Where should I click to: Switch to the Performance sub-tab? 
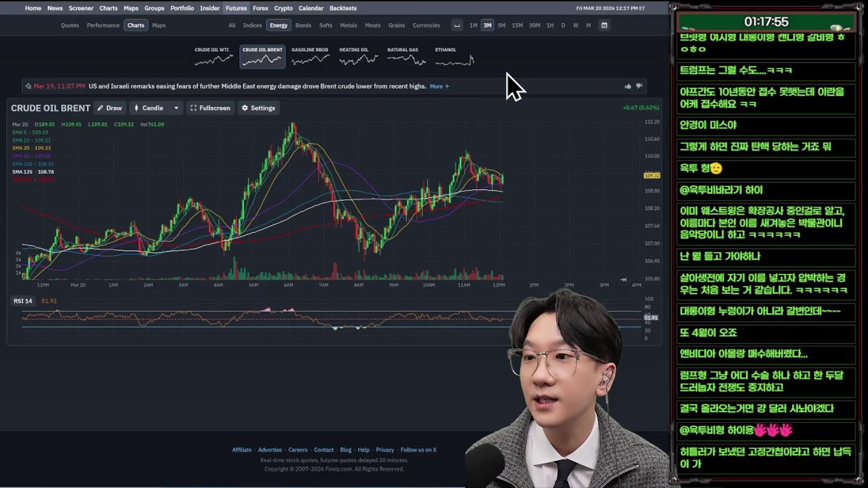pyautogui.click(x=103, y=25)
